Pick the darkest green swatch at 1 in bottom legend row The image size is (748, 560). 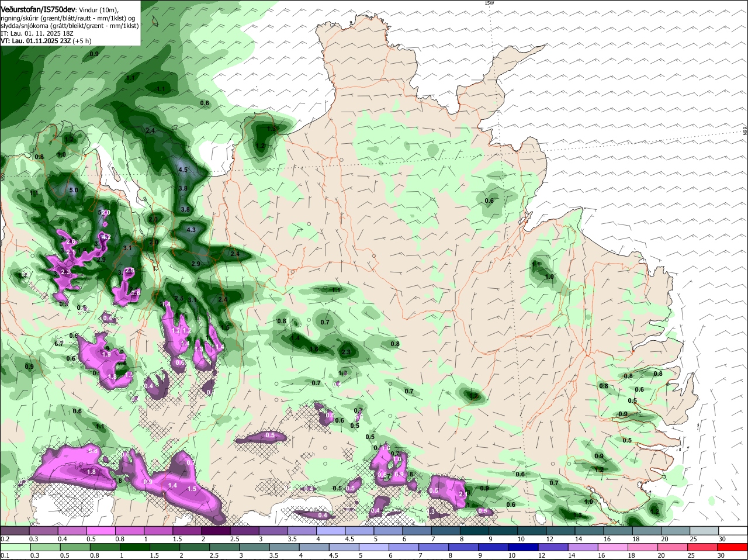(135, 547)
